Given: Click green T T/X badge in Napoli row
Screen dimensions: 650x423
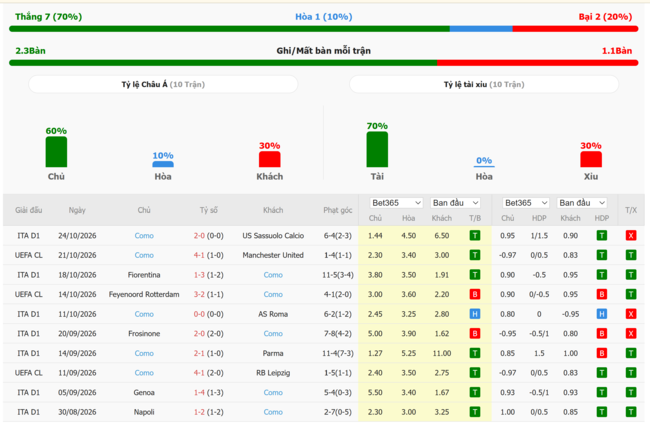Looking at the screenshot, I should (x=631, y=412).
